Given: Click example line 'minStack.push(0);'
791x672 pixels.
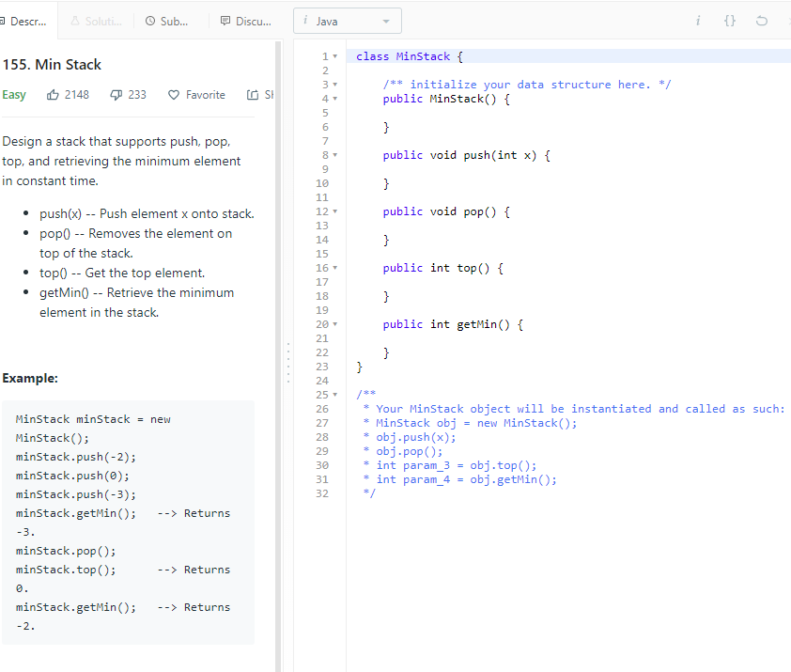Looking at the screenshot, I should [72, 476].
